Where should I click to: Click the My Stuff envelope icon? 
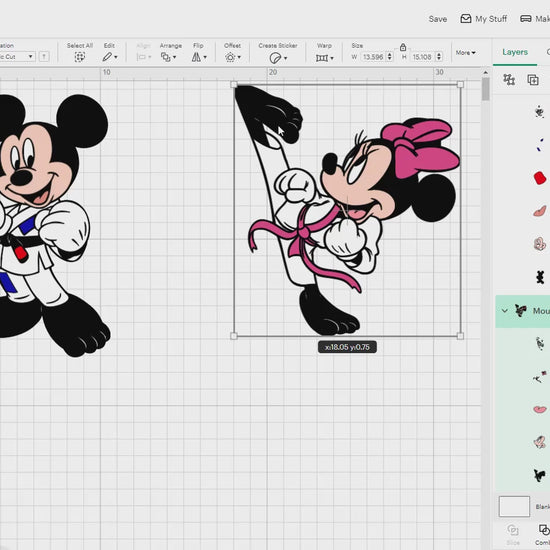point(465,19)
